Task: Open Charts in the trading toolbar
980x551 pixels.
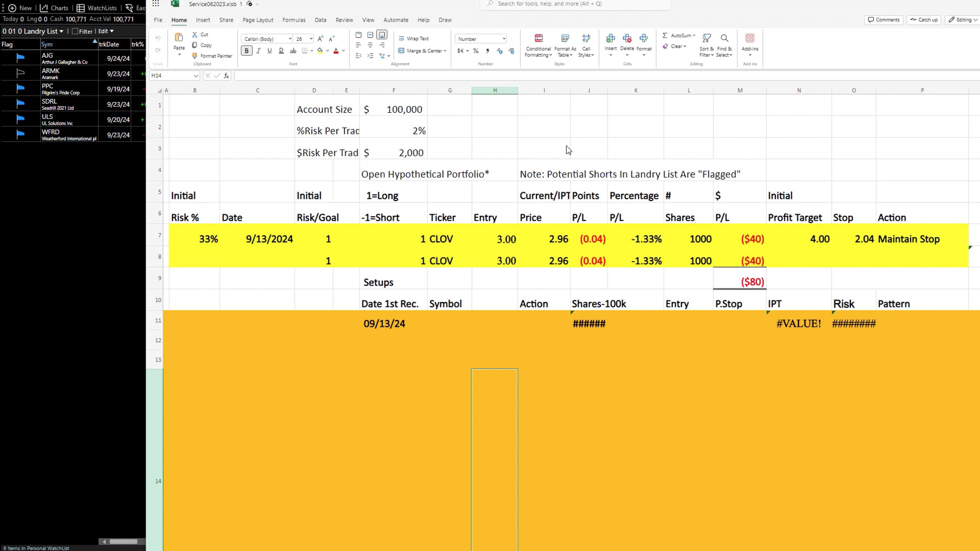Action: [54, 8]
